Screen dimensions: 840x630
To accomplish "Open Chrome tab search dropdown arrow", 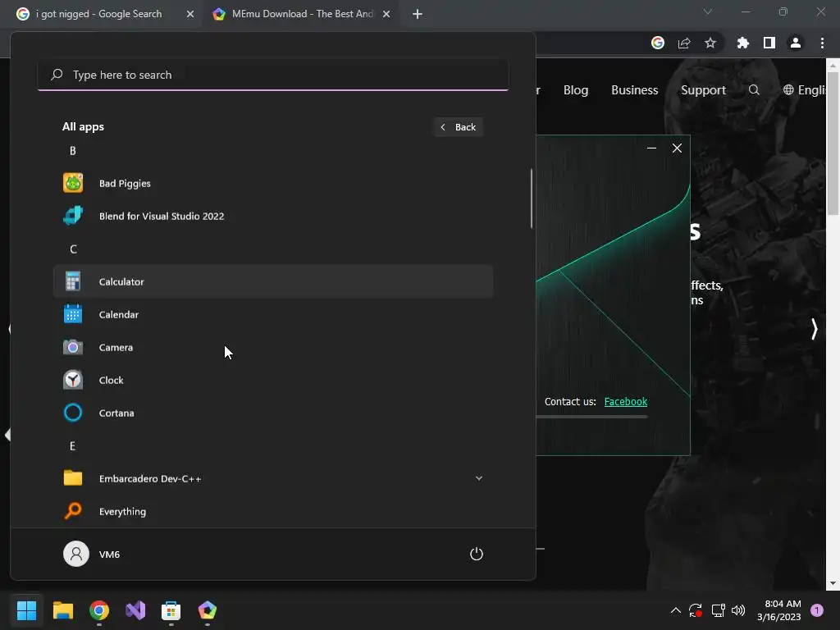I will (708, 11).
